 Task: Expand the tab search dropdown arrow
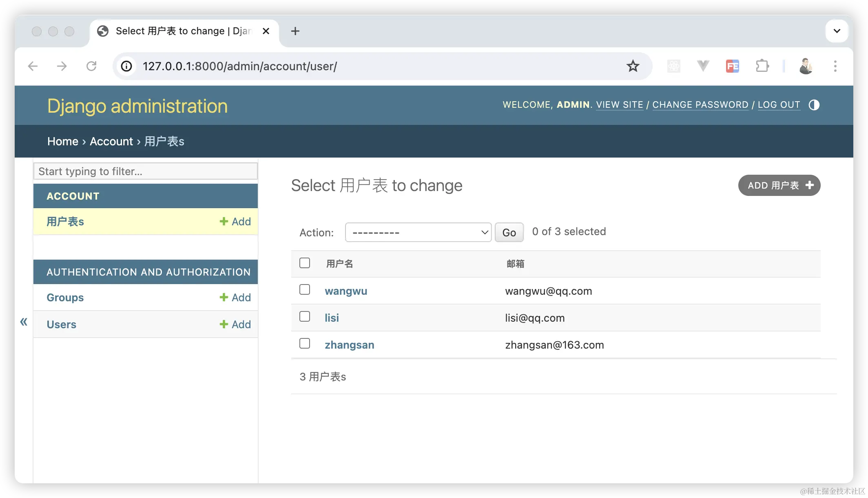click(837, 31)
